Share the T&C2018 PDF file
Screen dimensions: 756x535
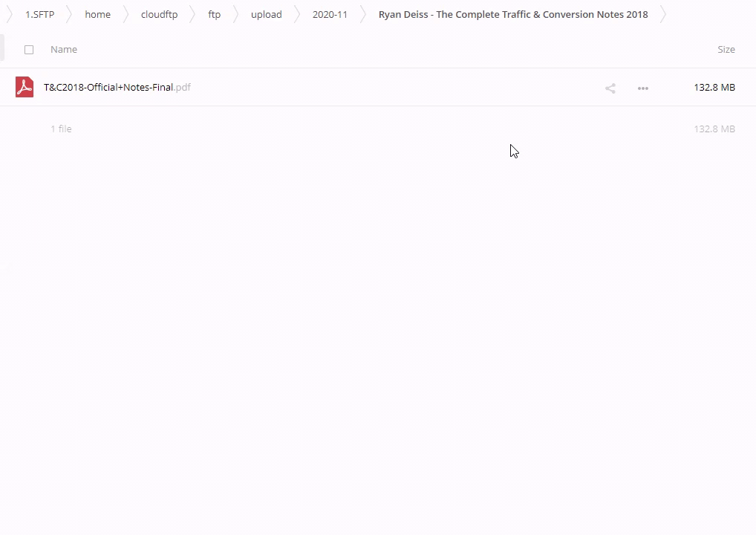(x=610, y=88)
